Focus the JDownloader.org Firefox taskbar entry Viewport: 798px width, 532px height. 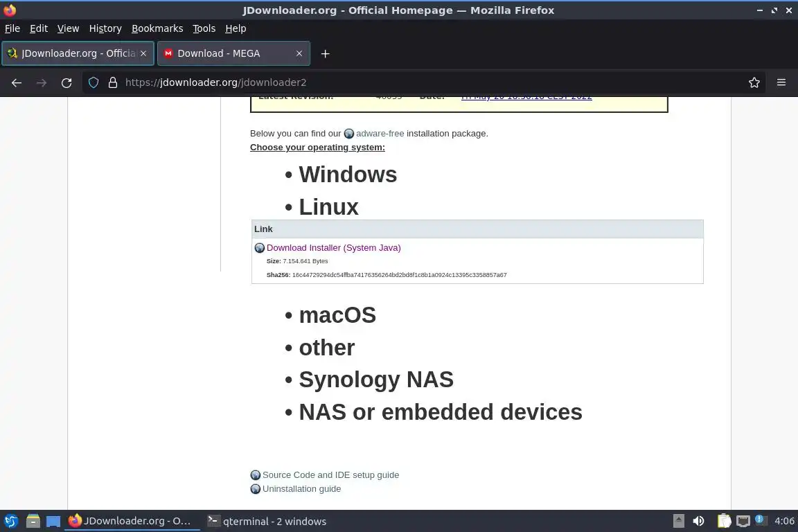click(132, 522)
